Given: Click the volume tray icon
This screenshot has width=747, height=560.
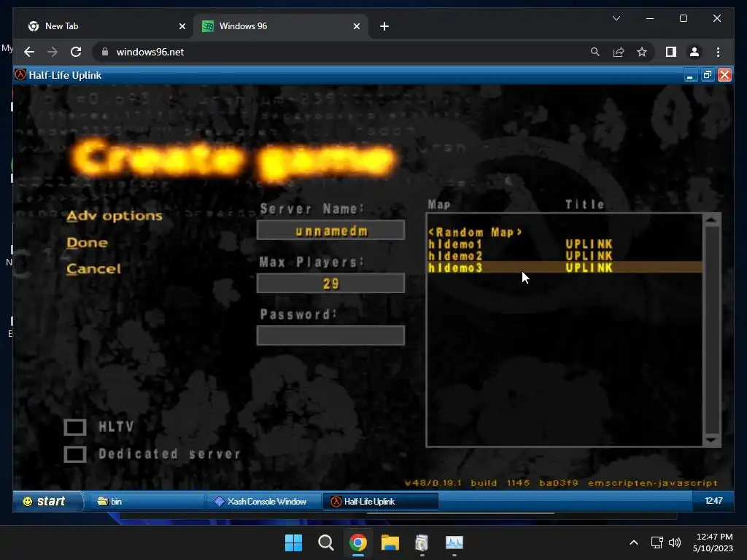Looking at the screenshot, I should click(675, 542).
